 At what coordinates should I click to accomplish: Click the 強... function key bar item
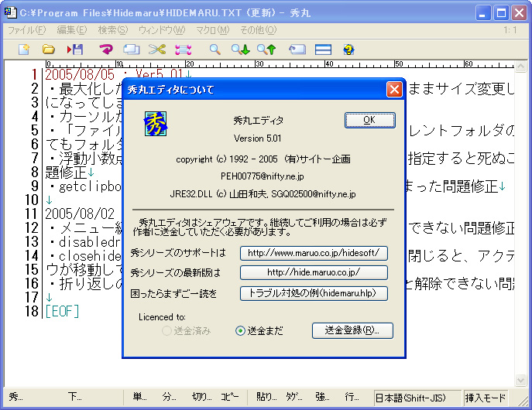coord(322,396)
